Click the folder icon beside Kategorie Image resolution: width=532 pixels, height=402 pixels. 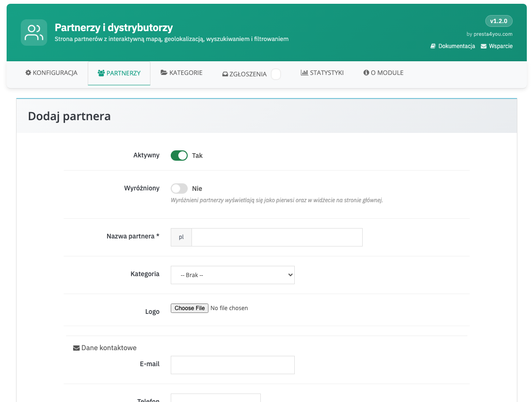click(x=164, y=73)
